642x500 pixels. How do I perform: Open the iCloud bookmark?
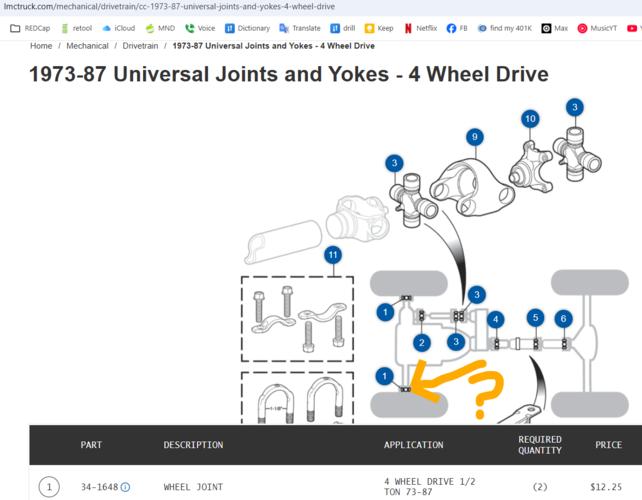coord(118,28)
